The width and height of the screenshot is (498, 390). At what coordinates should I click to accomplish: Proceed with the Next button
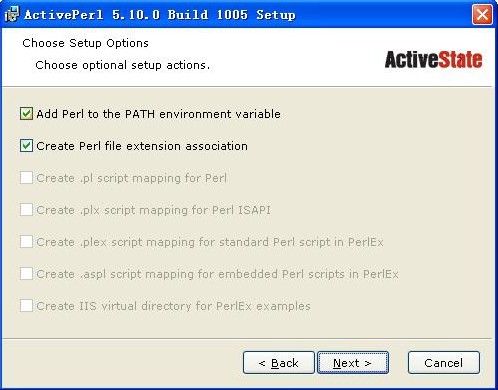(x=353, y=363)
